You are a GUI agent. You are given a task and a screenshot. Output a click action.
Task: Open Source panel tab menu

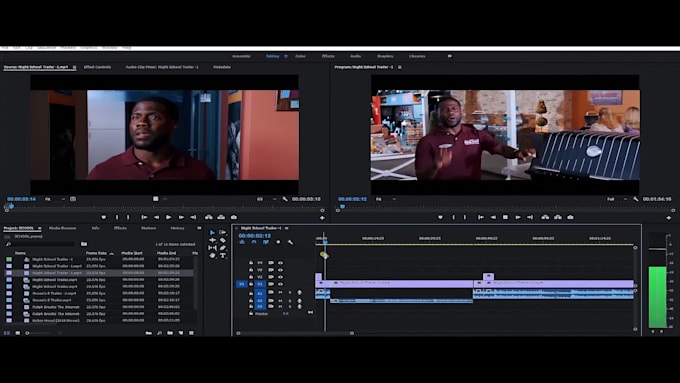(x=74, y=67)
